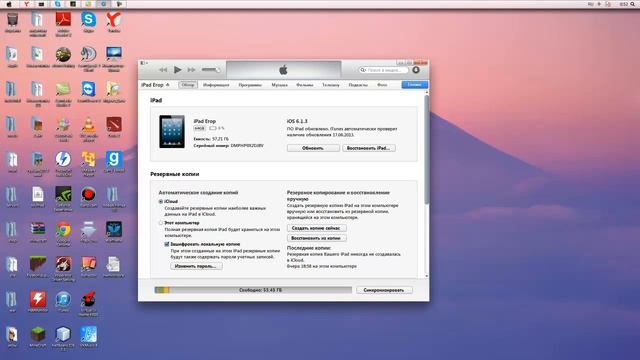Toggle the Зашифровать локальную копию checkbox

[x=167, y=244]
